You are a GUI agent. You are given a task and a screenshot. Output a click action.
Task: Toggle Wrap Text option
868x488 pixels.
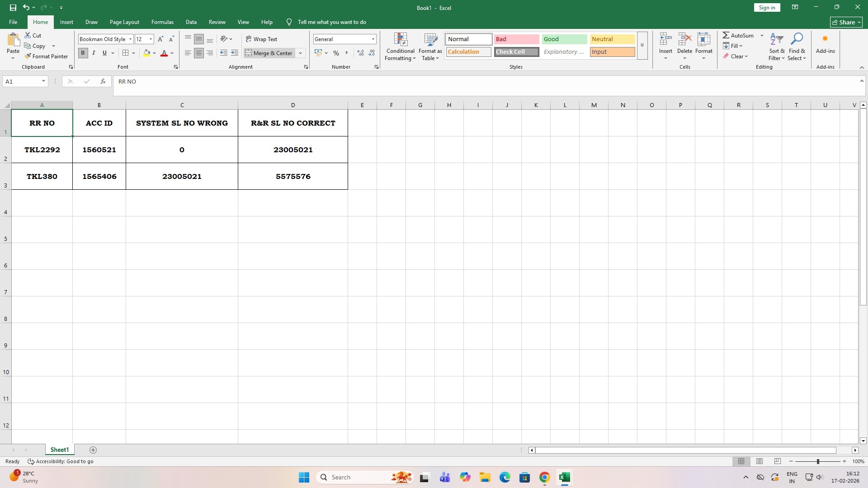coord(261,39)
